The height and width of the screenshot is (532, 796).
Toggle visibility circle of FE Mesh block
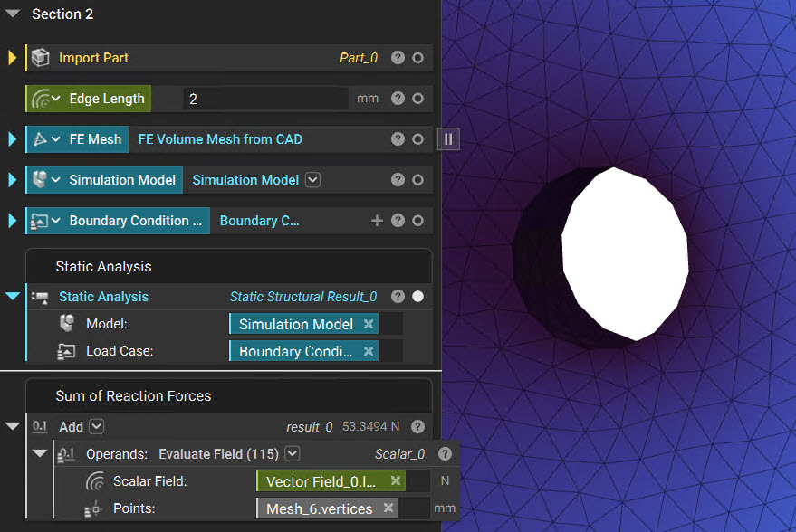417,139
